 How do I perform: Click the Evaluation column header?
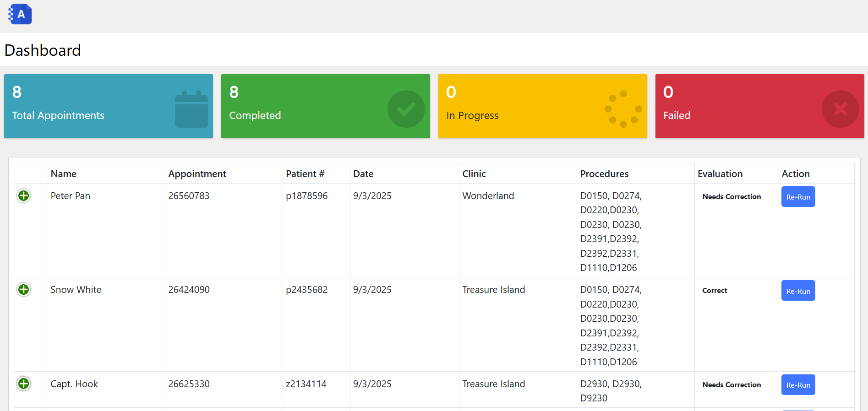[x=720, y=174]
